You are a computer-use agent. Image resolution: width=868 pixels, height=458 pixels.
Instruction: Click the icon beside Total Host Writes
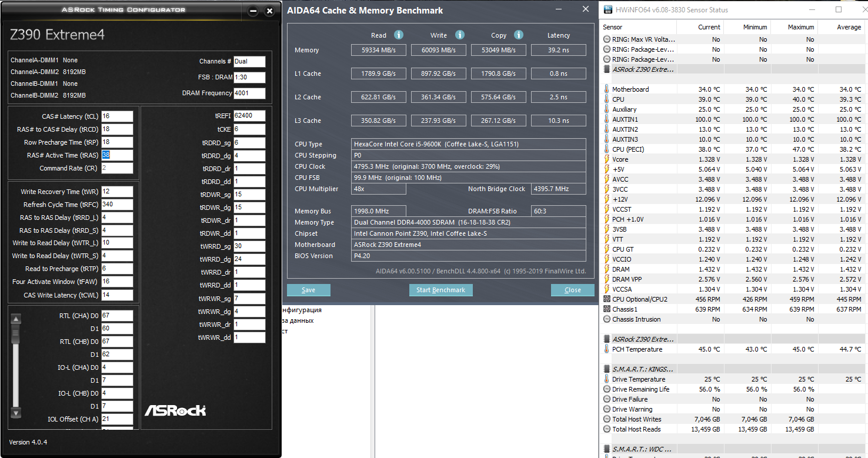coord(607,419)
